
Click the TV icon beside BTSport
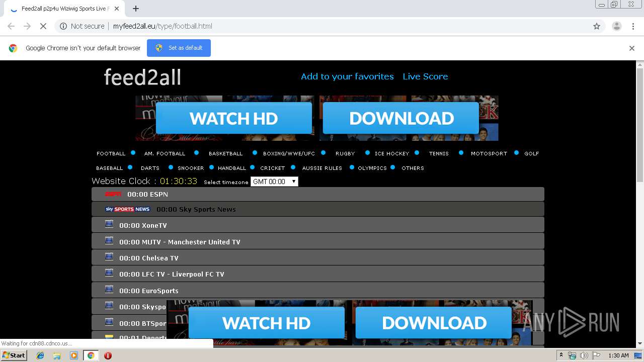(109, 322)
